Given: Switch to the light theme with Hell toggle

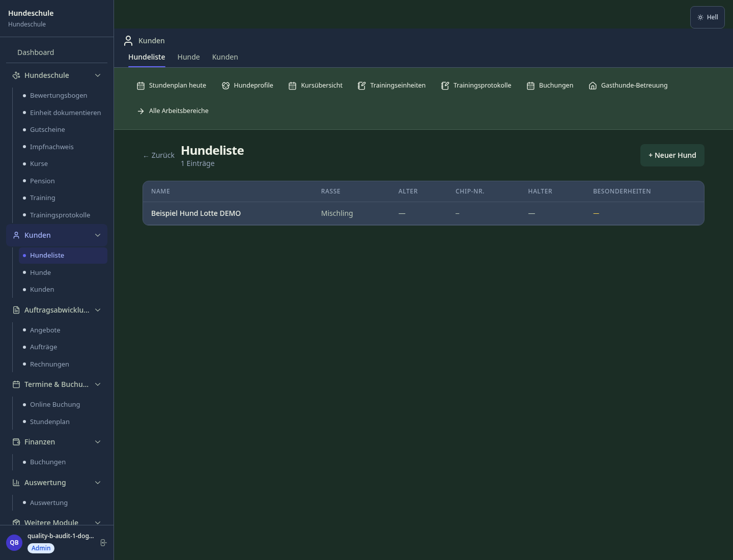Looking at the screenshot, I should pos(708,17).
